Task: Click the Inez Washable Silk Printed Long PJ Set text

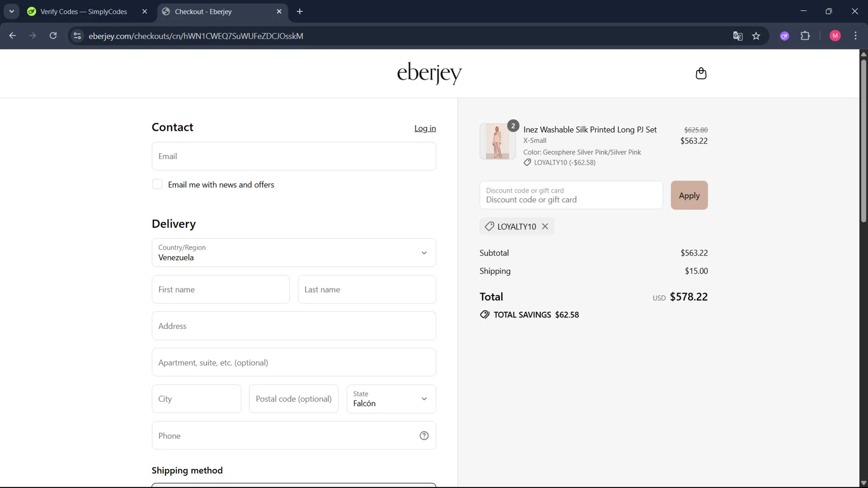Action: 590,130
